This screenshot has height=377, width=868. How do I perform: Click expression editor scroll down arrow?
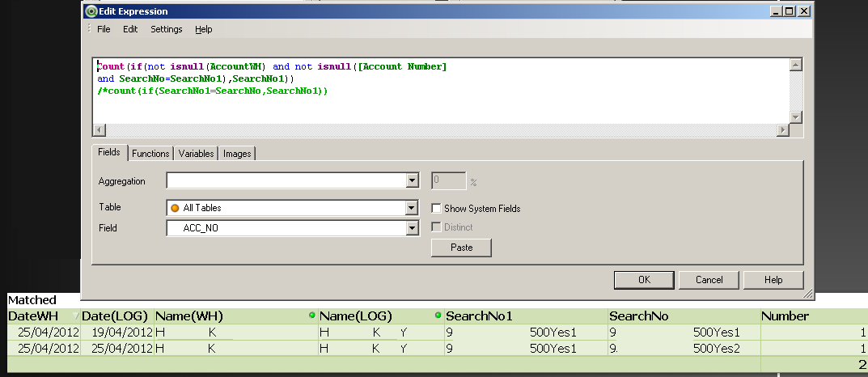tap(795, 116)
